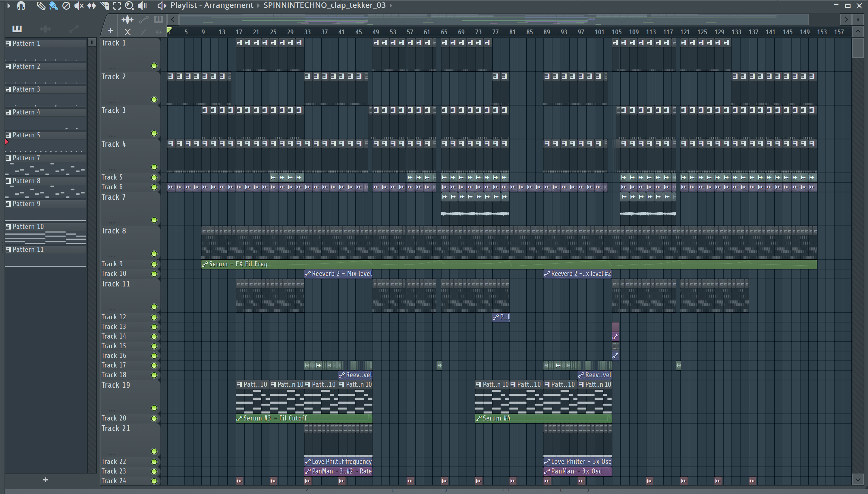Show patterns in the picker panel
Image resolution: width=868 pixels, height=494 pixels.
click(x=17, y=29)
